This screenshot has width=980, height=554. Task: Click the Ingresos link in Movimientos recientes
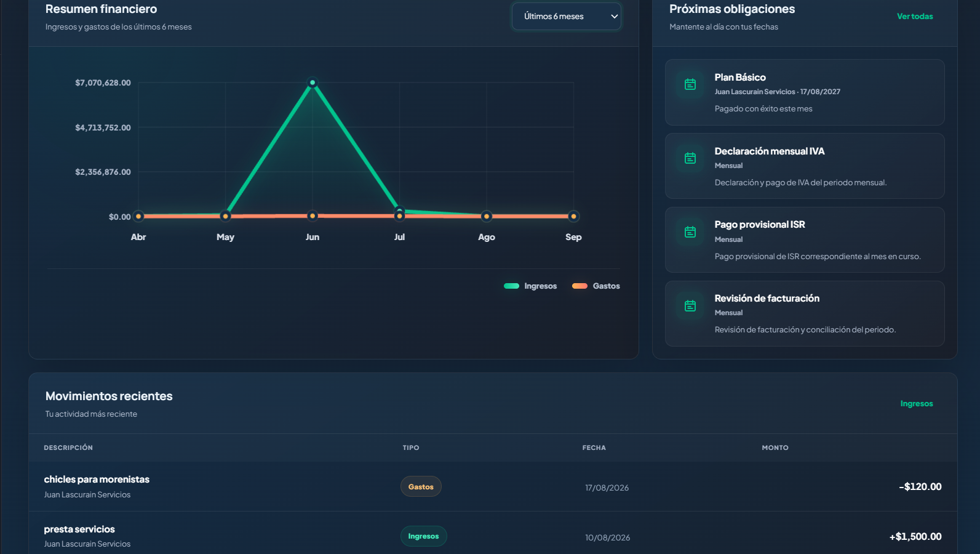tap(917, 404)
